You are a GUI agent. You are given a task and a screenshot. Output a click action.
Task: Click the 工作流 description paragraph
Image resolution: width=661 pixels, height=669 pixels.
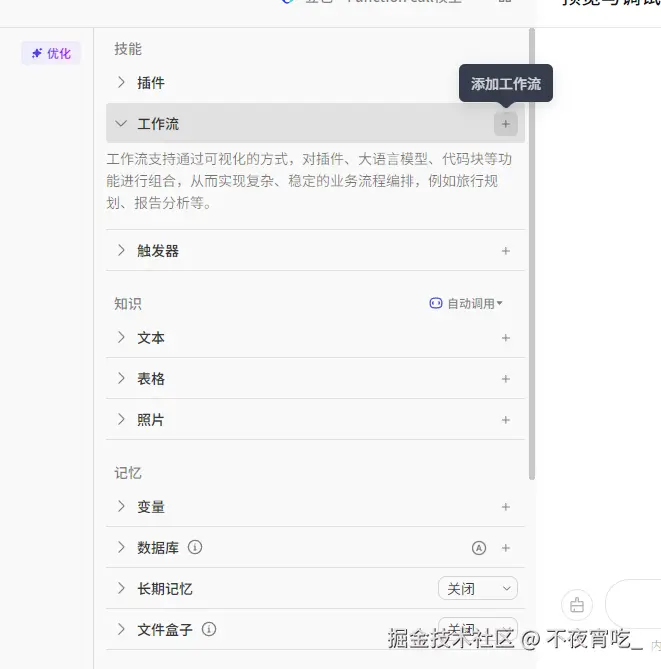(309, 181)
